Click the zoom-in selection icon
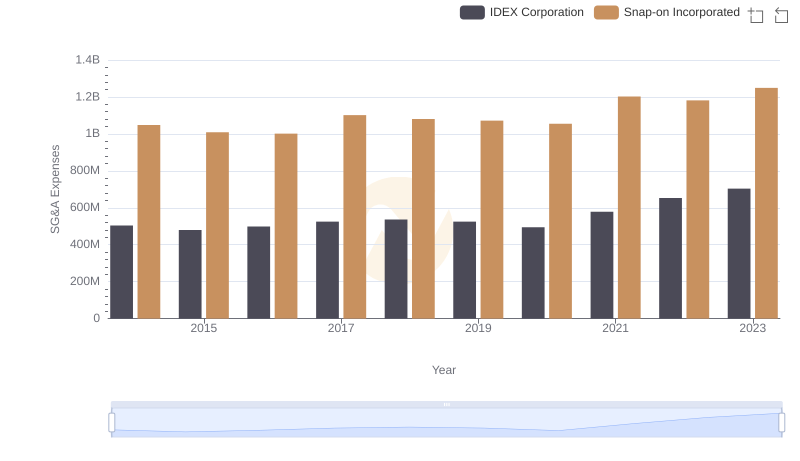 (x=756, y=15)
